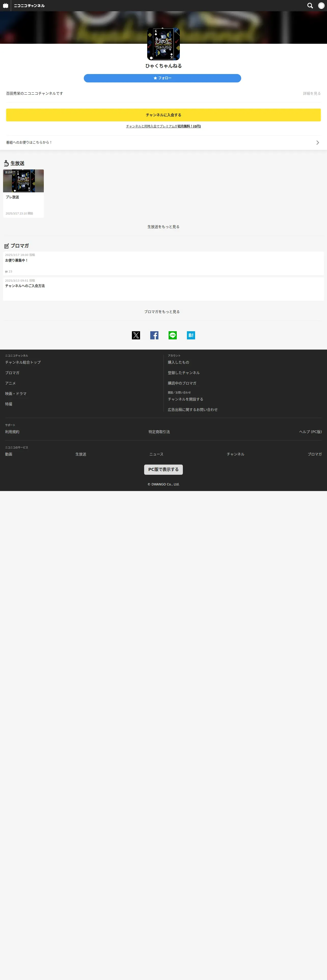327x980 pixels.
Task: Click 2025/3/13 09:51 投稿 timestamp
Action: 20,280
